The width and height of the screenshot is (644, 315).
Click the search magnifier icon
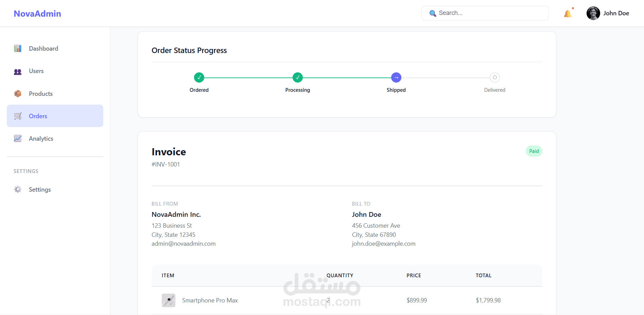(433, 13)
